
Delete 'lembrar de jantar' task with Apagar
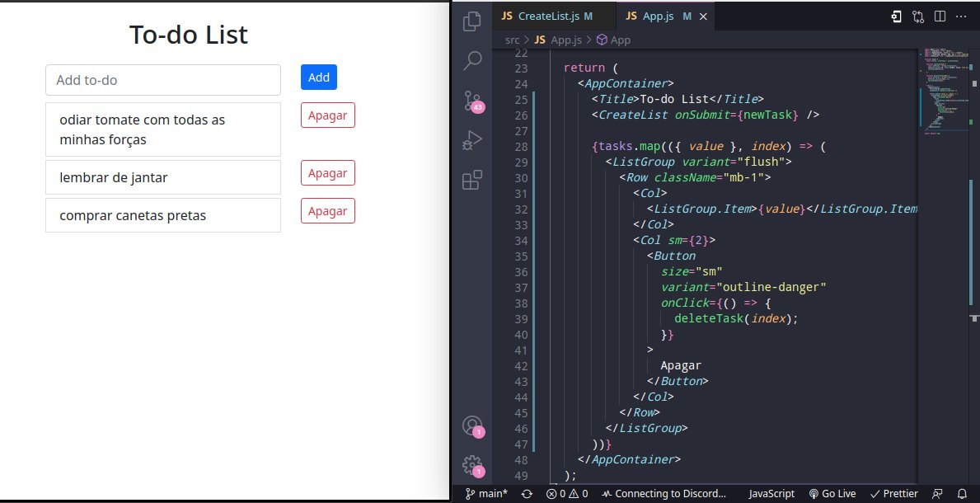pyautogui.click(x=327, y=172)
